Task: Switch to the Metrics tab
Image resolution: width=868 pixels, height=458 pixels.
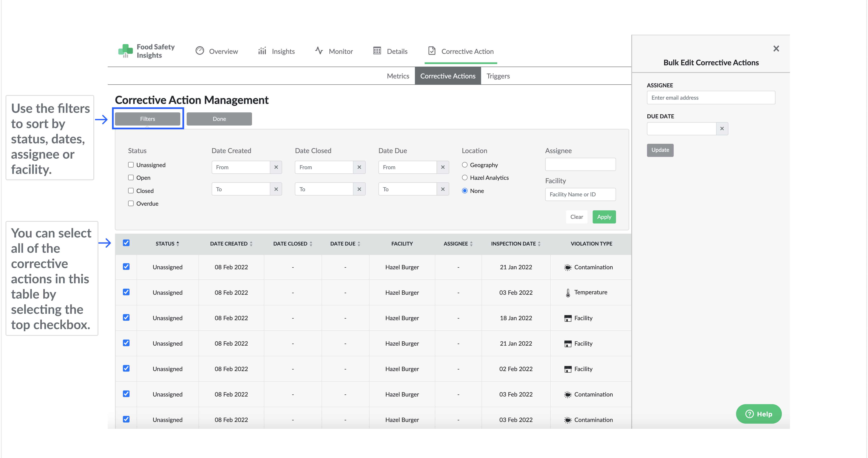Action: pos(398,76)
